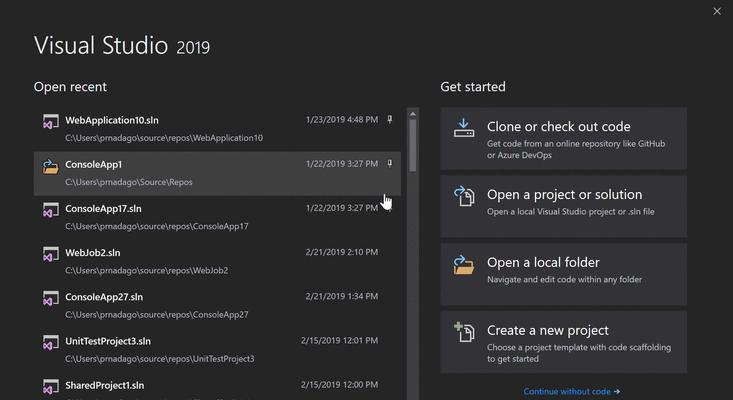Click the Get started heading
Screen dimensions: 733x400
pyautogui.click(x=473, y=87)
